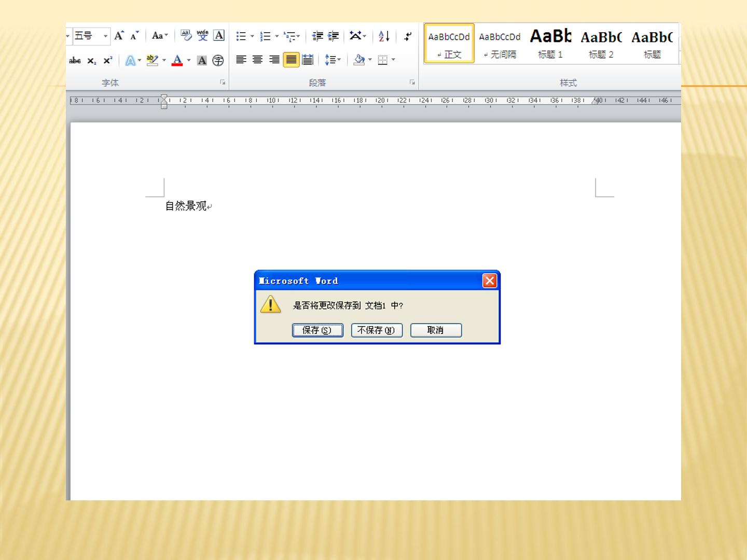The width and height of the screenshot is (747, 560).
Task: Open the Change Case Aa dropdown
Action: tap(160, 36)
